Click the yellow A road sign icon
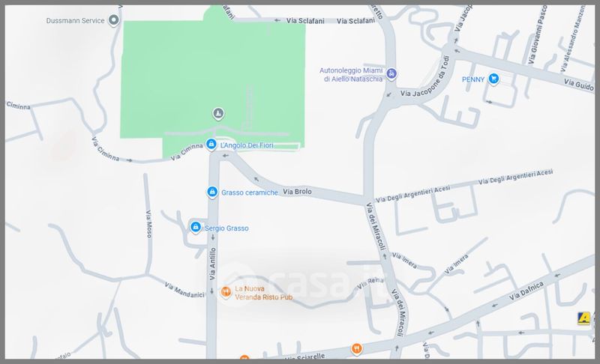The height and width of the screenshot is (364, 600). [x=584, y=318]
